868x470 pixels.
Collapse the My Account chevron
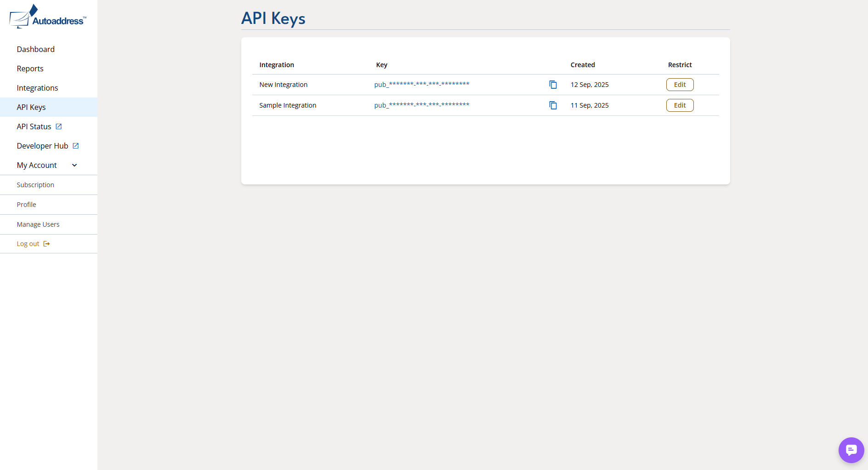click(x=74, y=165)
